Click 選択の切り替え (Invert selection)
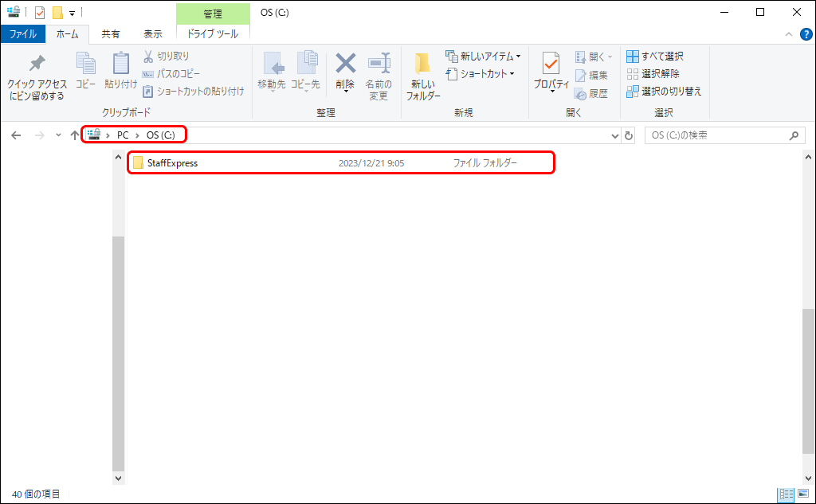Screen dimensions: 816x504 point(664,92)
